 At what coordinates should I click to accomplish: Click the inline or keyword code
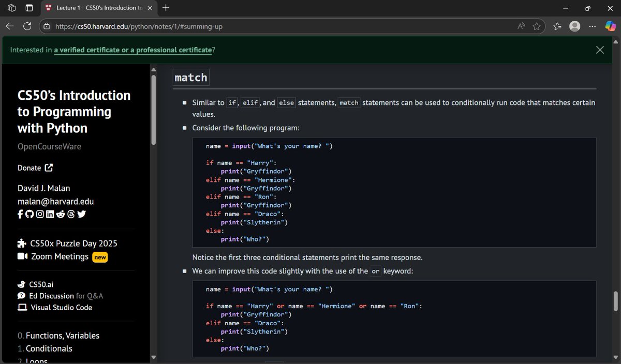point(376,271)
